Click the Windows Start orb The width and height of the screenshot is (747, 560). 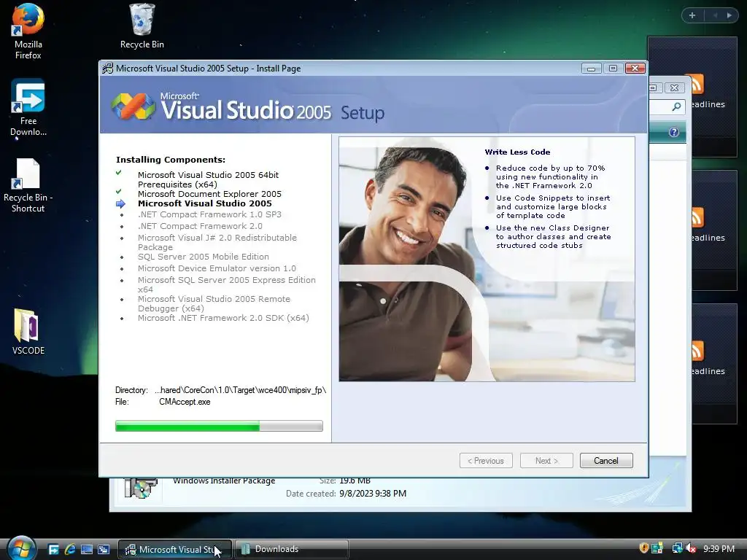(x=21, y=548)
